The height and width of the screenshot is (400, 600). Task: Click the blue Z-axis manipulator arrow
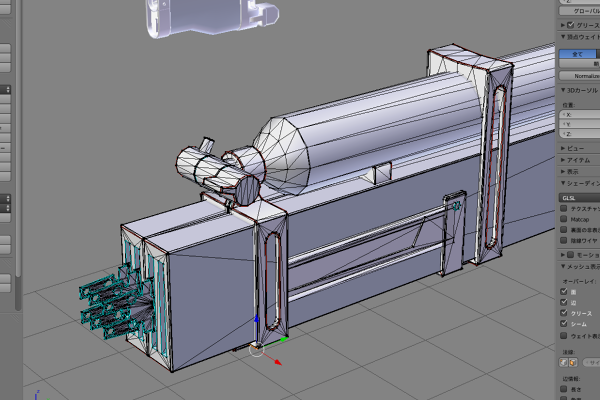pyautogui.click(x=256, y=318)
